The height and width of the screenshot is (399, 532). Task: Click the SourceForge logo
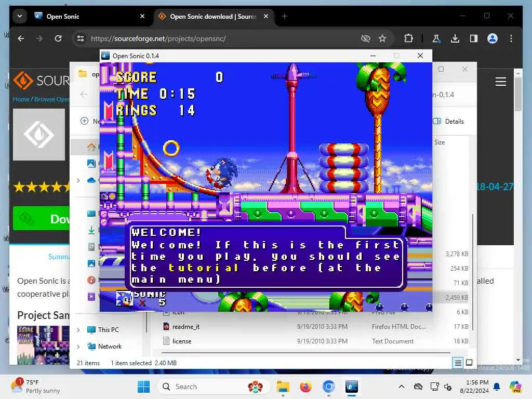tap(41, 81)
